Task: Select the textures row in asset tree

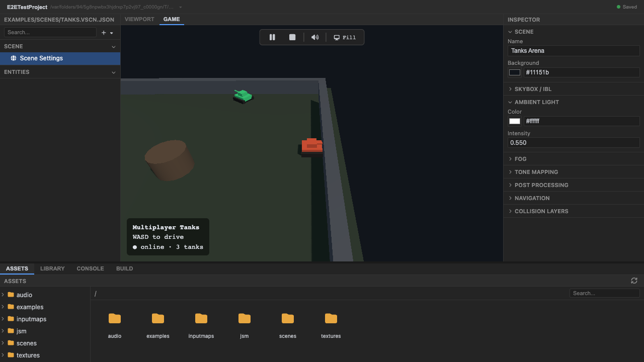Action: 45,355
